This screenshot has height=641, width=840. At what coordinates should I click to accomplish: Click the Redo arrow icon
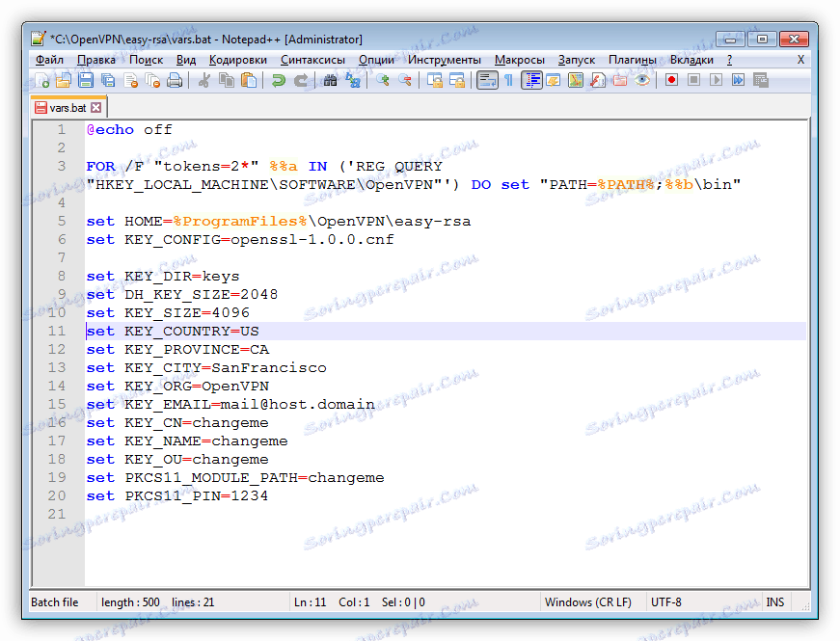click(301, 80)
